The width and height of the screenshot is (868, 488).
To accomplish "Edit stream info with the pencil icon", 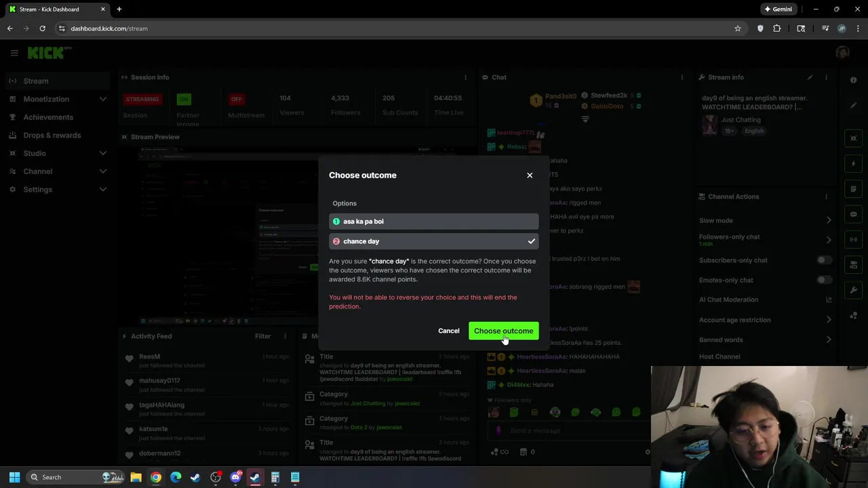I will [x=810, y=77].
